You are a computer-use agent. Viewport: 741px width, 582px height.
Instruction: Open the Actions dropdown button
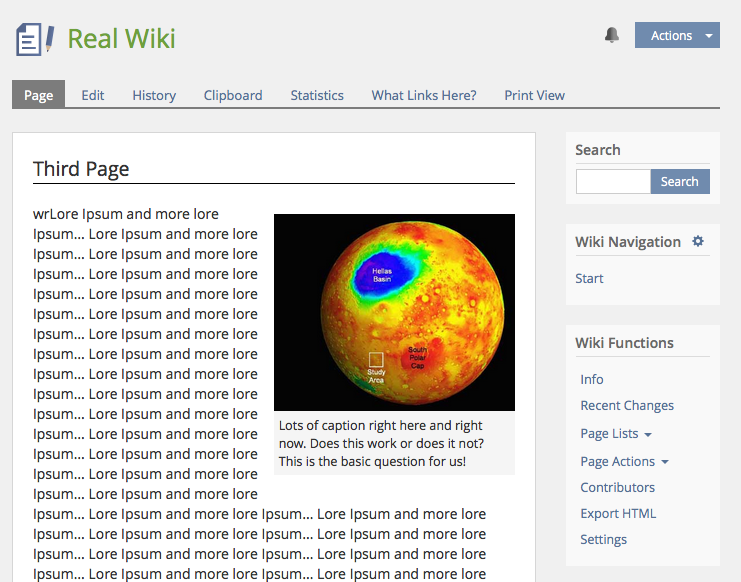click(x=677, y=35)
